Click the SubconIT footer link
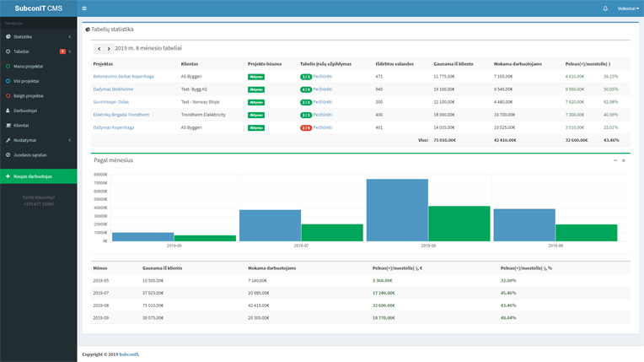This screenshot has height=362, width=644. point(129,354)
